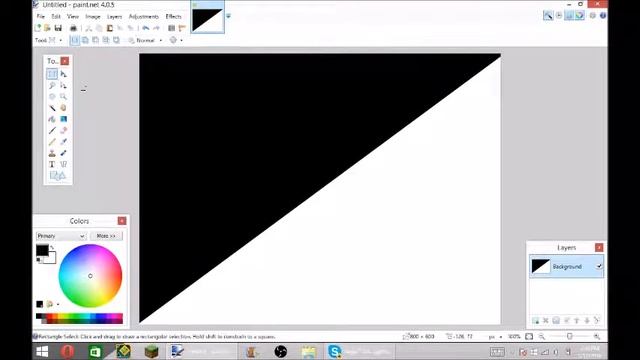Viewport: 640px width, 360px height.
Task: Click the Settings gear icon top right
Action: [x=593, y=16]
